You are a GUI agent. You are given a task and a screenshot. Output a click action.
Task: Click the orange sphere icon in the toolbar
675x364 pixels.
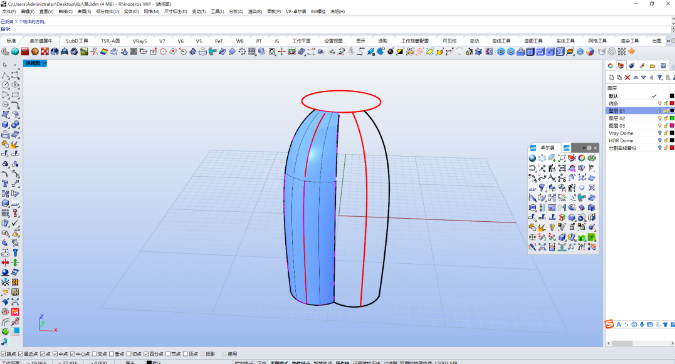[x=35, y=52]
